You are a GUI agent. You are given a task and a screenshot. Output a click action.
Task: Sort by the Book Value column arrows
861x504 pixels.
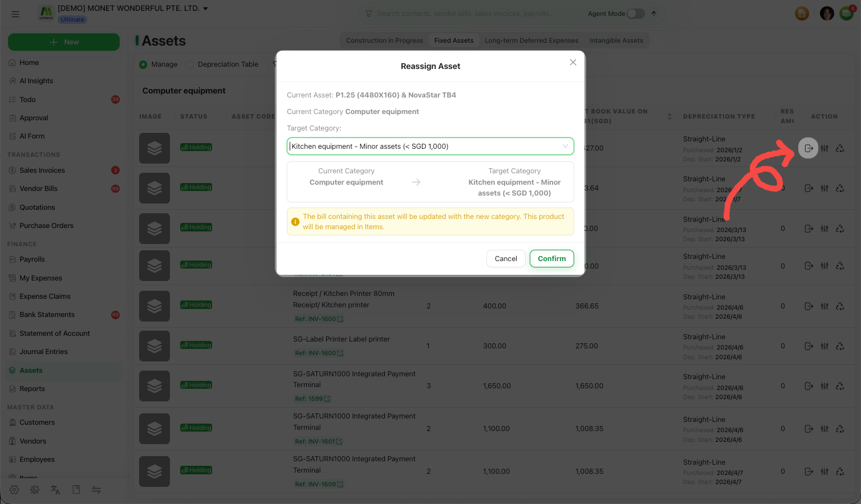(669, 116)
